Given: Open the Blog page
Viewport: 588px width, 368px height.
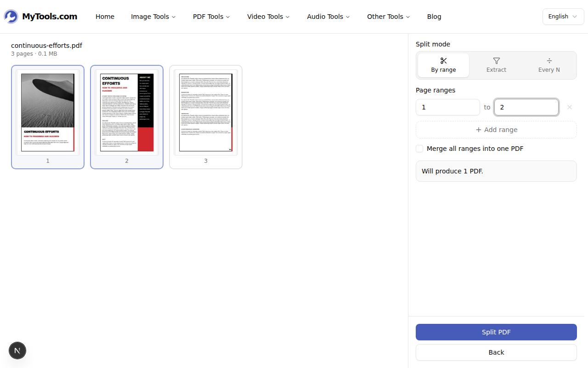Looking at the screenshot, I should click(x=434, y=16).
